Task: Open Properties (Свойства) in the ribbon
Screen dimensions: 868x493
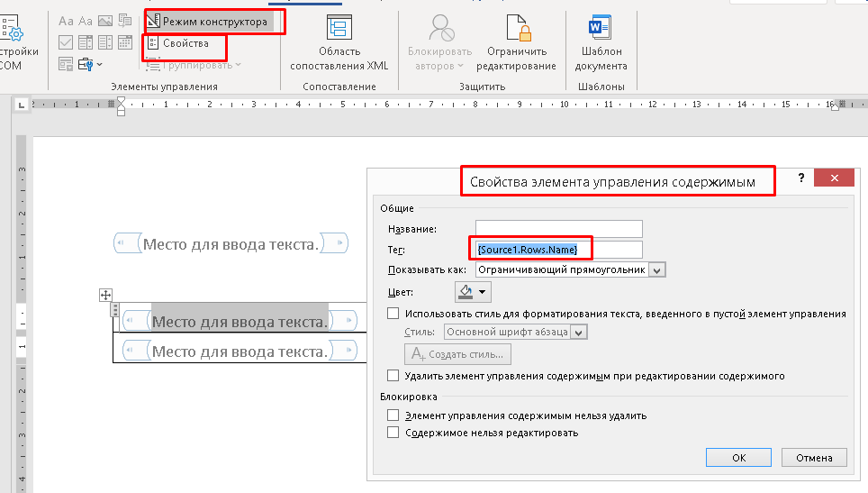Action: point(185,43)
